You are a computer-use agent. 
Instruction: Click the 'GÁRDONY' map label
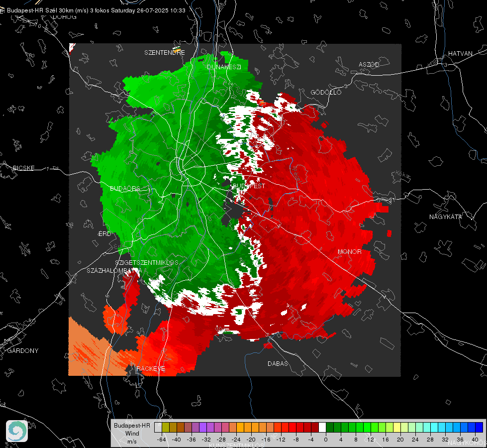tap(23, 351)
